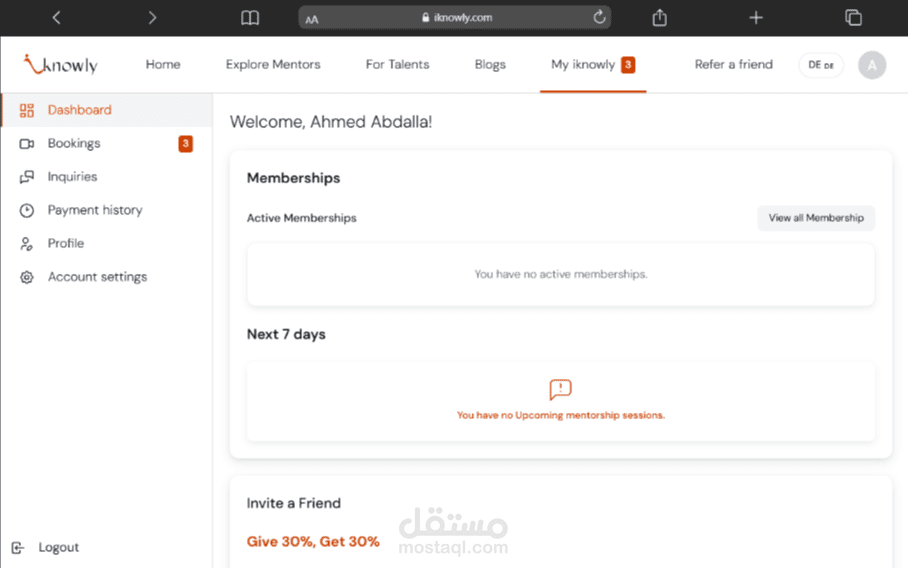Click the Dashboard grid icon in sidebar
The height and width of the screenshot is (568, 908).
(x=27, y=110)
